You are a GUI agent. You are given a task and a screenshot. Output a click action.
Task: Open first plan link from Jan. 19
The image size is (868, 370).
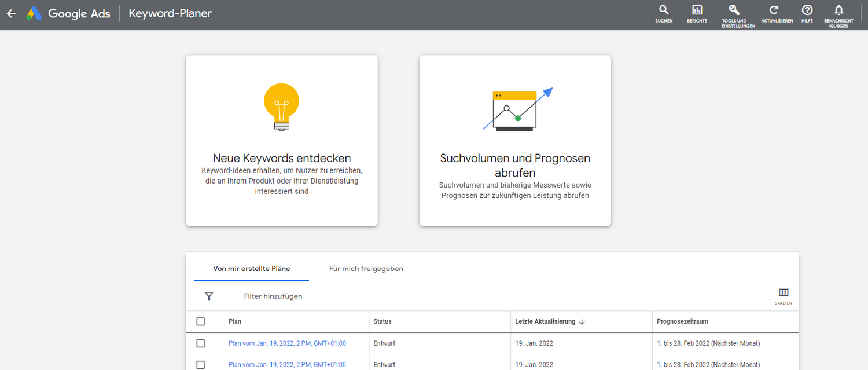[x=287, y=343]
